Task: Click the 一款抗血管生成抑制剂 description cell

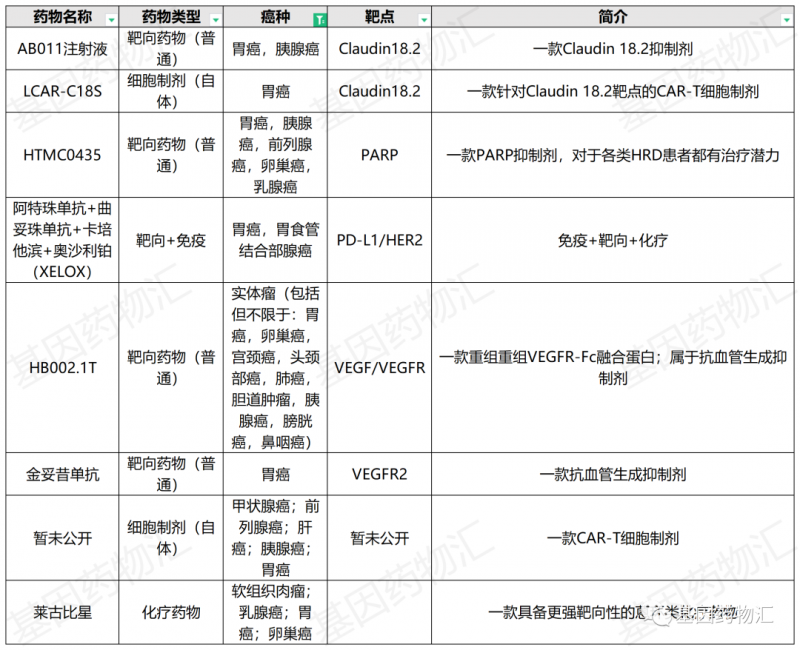Action: (x=613, y=475)
